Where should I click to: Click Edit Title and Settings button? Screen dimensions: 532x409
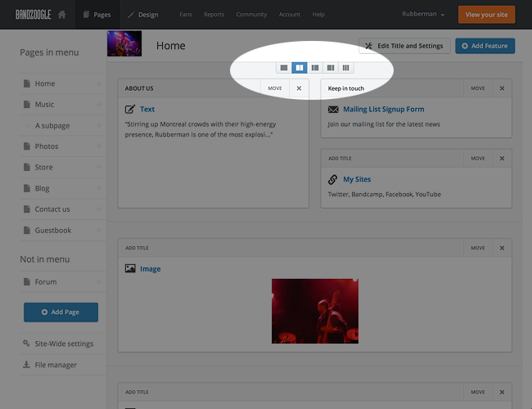404,46
